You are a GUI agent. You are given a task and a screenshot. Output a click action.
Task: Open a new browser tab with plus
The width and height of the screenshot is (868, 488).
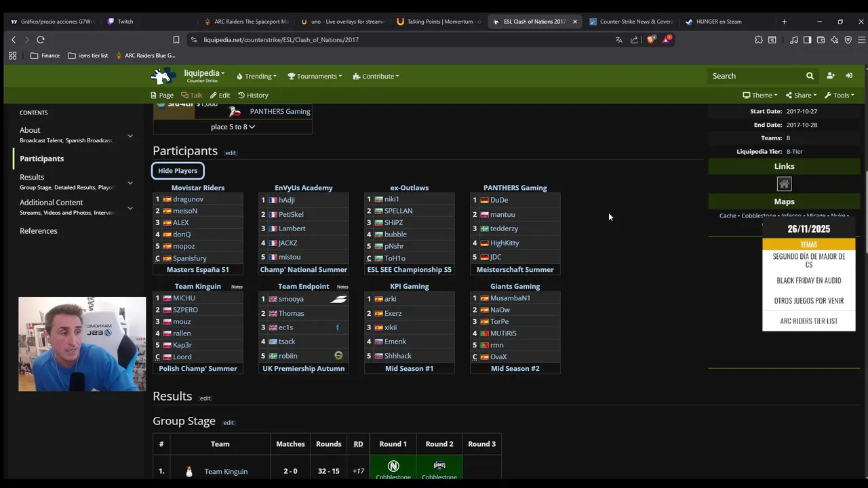click(784, 22)
